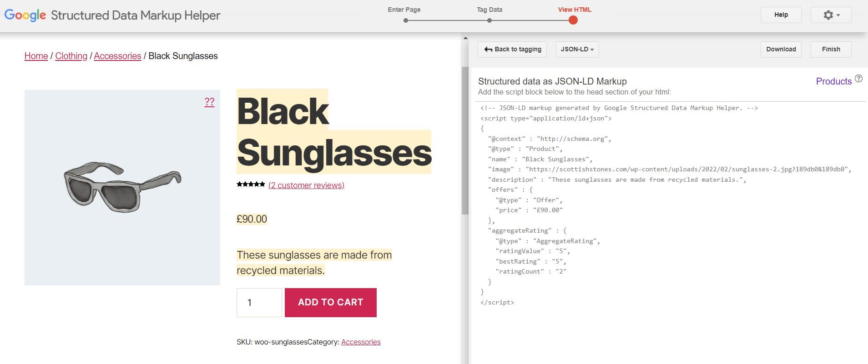Click the Black Sunglasses breadcrumb text
The image size is (868, 364).
click(183, 56)
